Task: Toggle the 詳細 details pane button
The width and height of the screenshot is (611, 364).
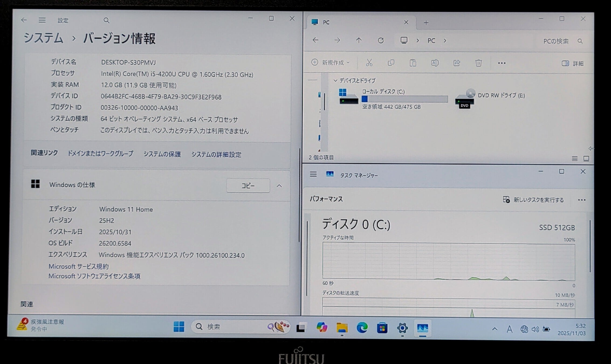Action: (x=573, y=64)
